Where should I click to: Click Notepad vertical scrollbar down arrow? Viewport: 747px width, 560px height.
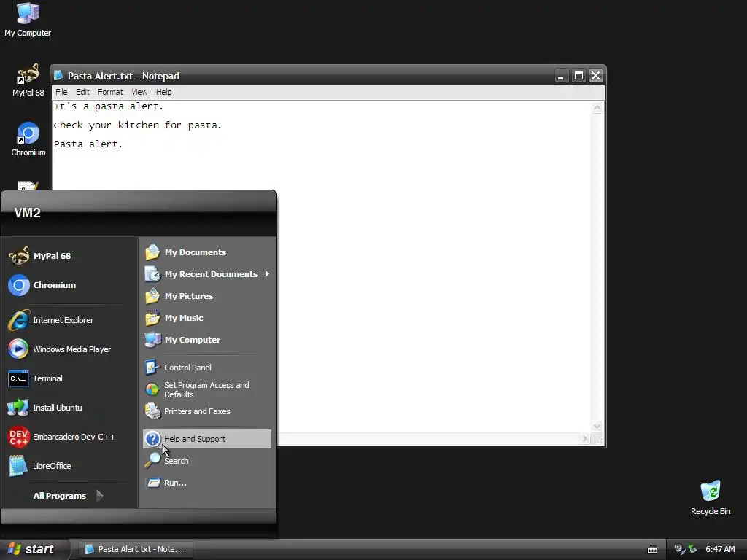pyautogui.click(x=597, y=426)
